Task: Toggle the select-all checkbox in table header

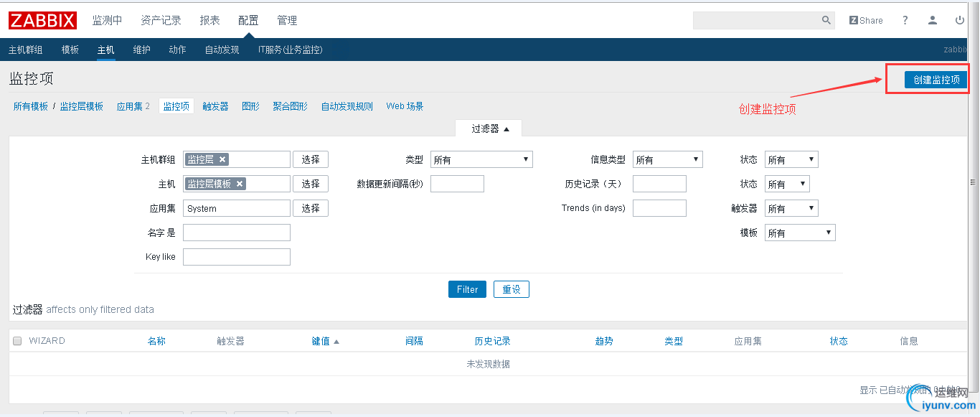Action: tap(17, 341)
